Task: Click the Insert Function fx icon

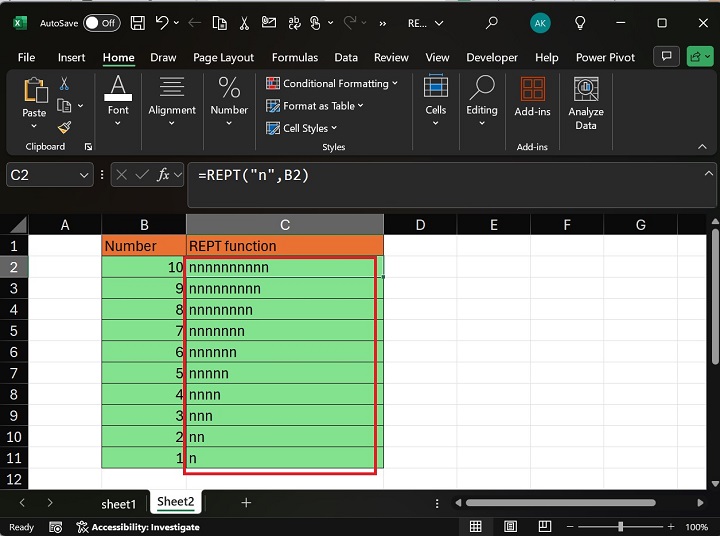Action: (163, 175)
